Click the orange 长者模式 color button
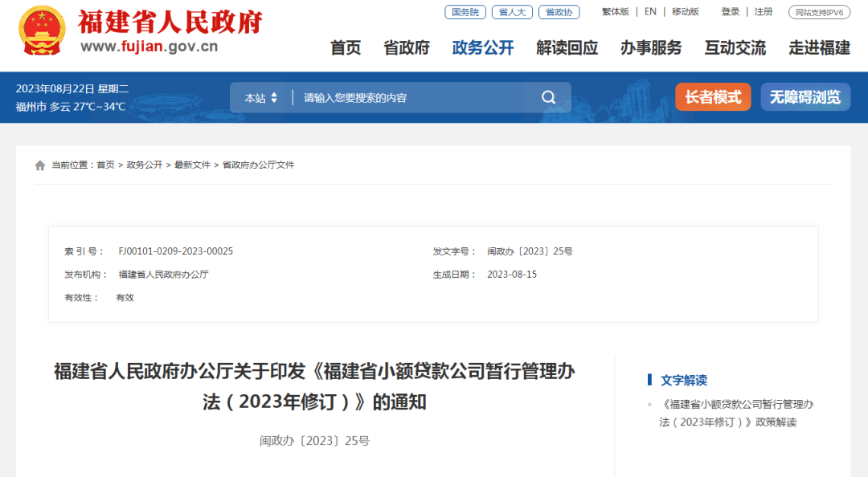The height and width of the screenshot is (477, 868). tap(713, 96)
